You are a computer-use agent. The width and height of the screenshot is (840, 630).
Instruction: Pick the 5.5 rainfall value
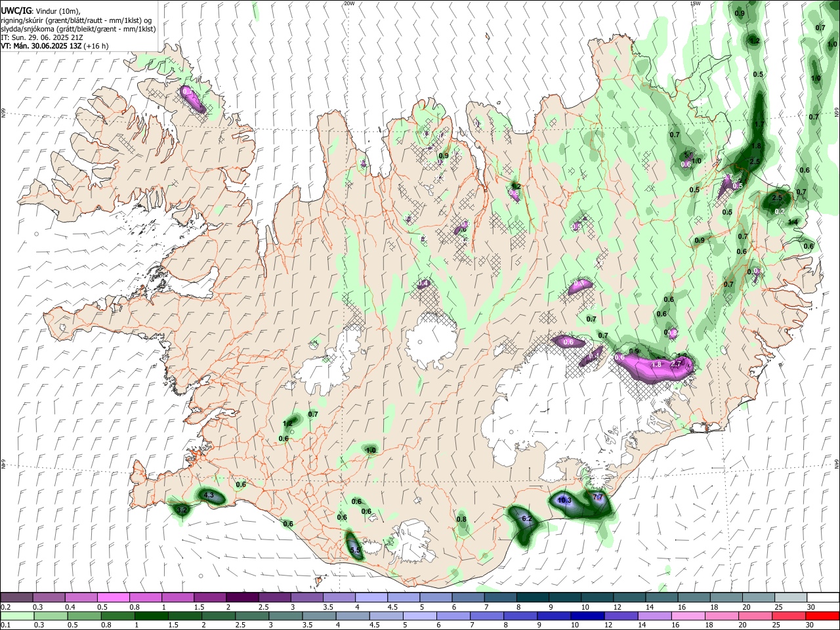(355, 550)
